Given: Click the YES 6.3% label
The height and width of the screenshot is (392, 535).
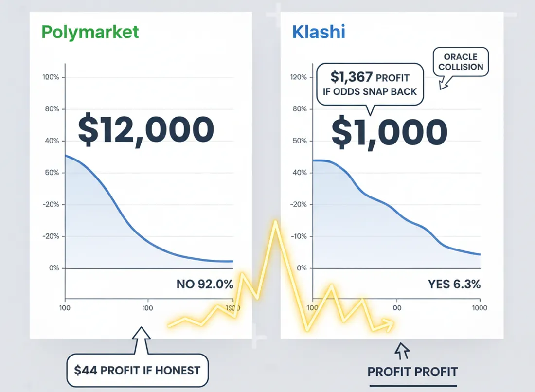Looking at the screenshot, I should pyautogui.click(x=454, y=285).
